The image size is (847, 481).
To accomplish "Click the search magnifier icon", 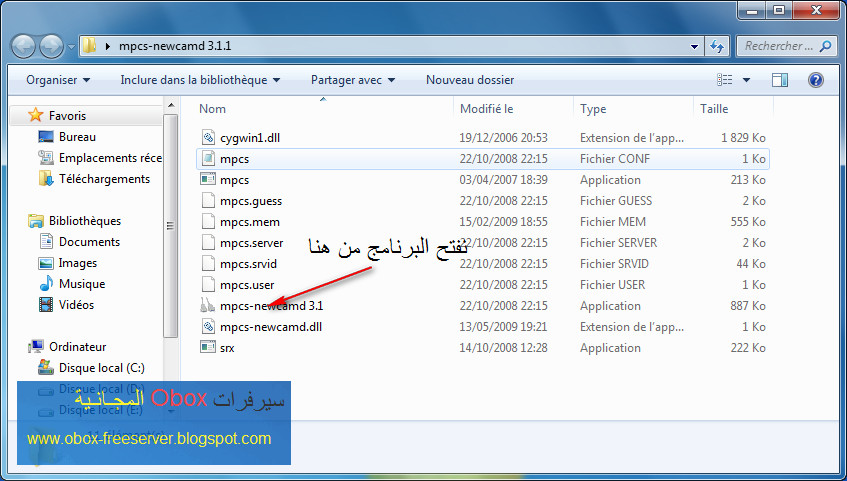I will click(x=825, y=46).
